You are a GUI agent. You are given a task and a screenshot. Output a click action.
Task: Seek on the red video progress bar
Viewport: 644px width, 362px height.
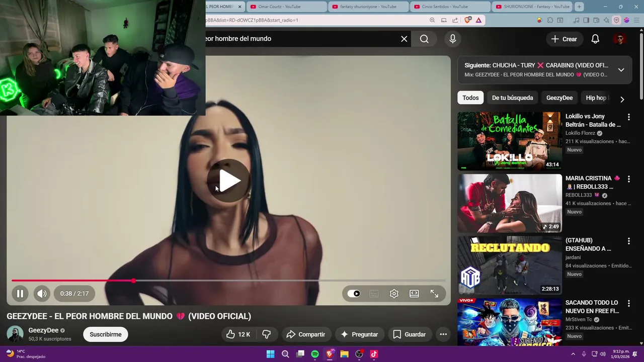point(228,281)
